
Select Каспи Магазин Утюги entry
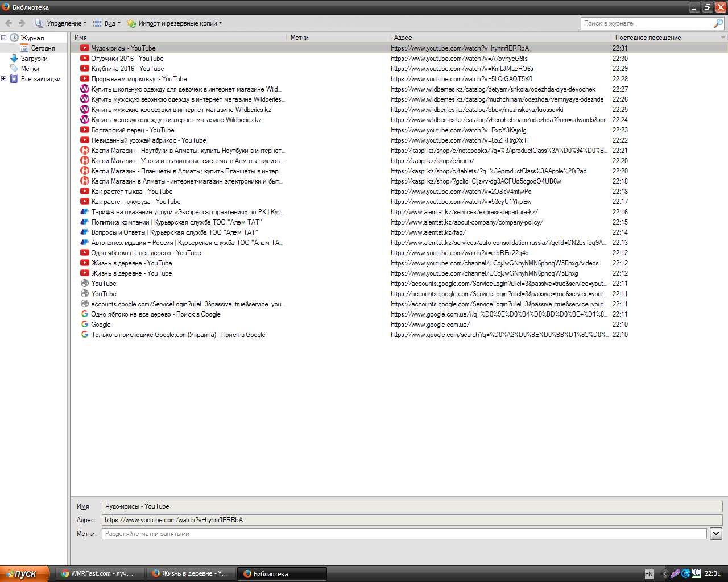coord(399,161)
